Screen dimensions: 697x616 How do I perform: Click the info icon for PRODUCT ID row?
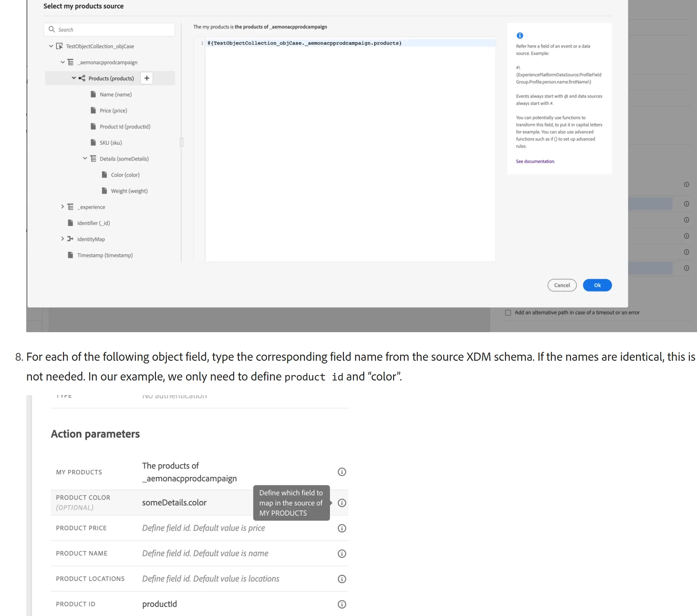coord(342,604)
